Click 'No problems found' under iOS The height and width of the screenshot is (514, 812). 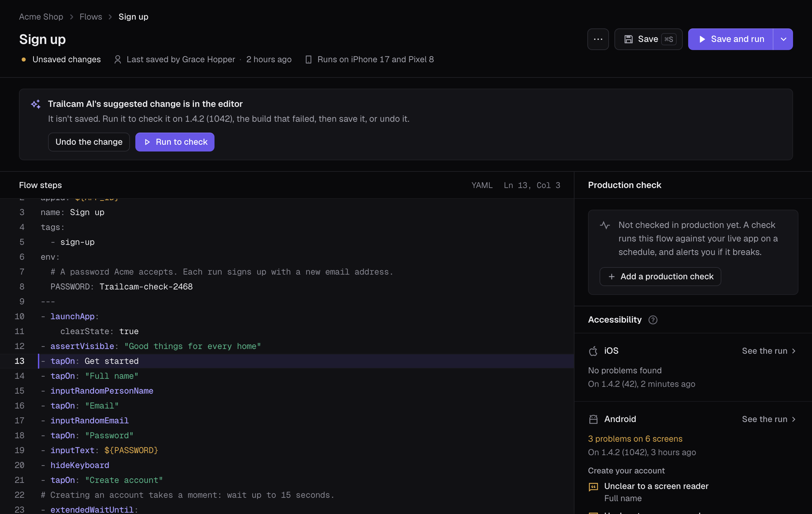[x=625, y=371]
